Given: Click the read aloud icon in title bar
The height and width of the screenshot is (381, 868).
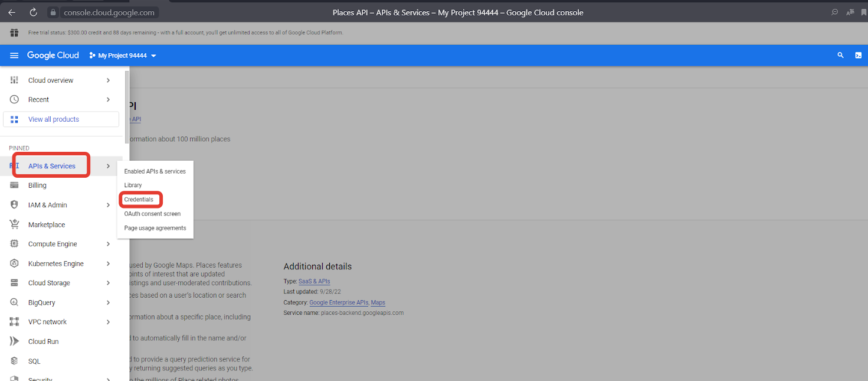Looking at the screenshot, I should coord(850,12).
